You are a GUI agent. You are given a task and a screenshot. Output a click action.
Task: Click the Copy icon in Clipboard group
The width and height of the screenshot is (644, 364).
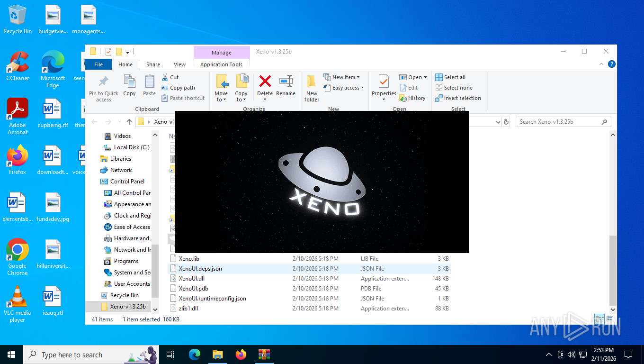point(129,82)
